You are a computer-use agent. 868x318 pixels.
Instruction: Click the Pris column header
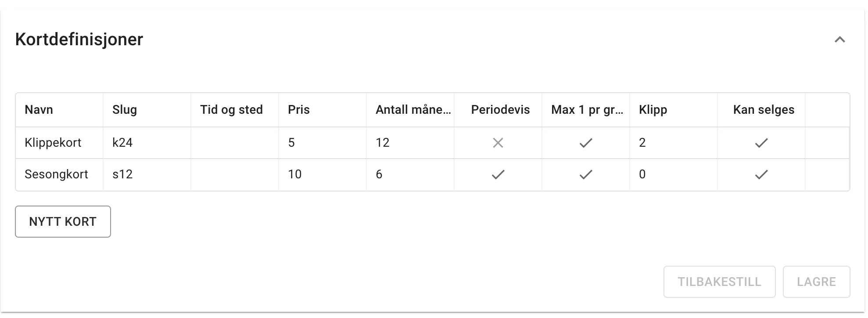tap(298, 110)
